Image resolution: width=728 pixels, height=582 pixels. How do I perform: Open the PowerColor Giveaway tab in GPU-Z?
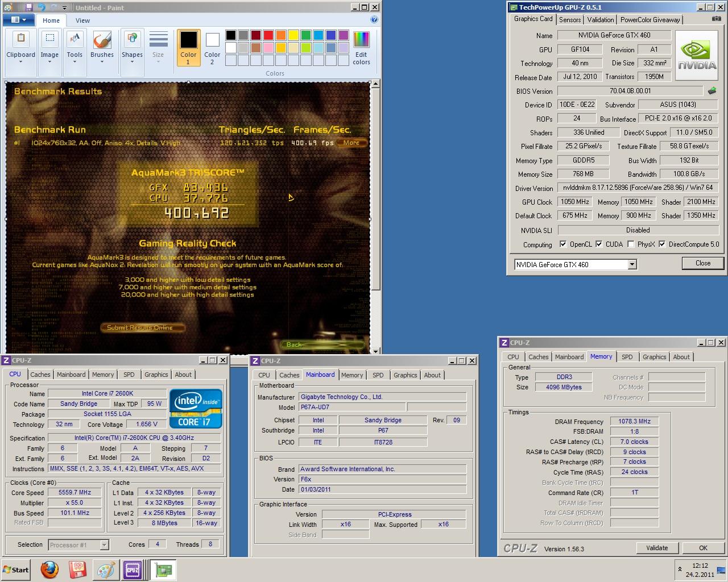point(650,19)
